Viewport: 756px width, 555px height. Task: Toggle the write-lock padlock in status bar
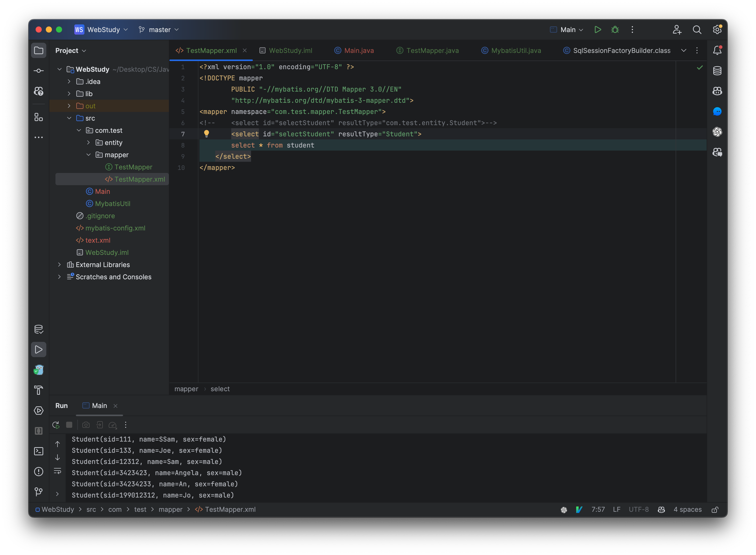tap(715, 509)
